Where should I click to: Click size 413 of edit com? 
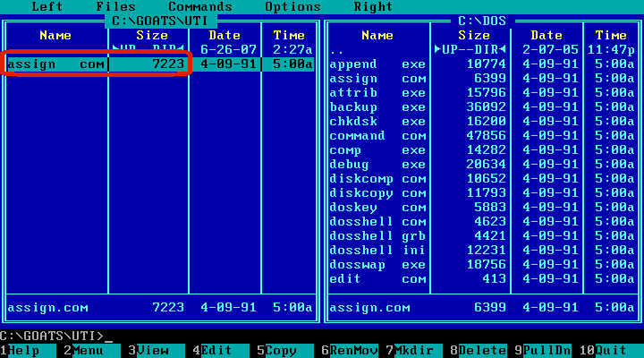pyautogui.click(x=494, y=279)
